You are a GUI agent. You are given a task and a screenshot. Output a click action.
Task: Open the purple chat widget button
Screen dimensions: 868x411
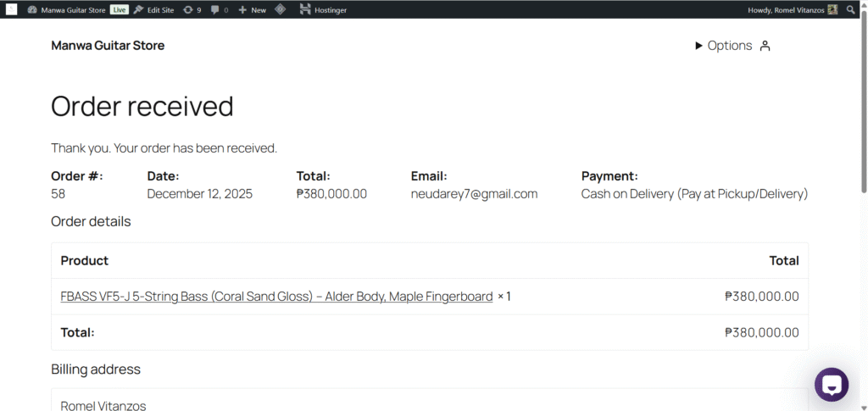tap(832, 385)
